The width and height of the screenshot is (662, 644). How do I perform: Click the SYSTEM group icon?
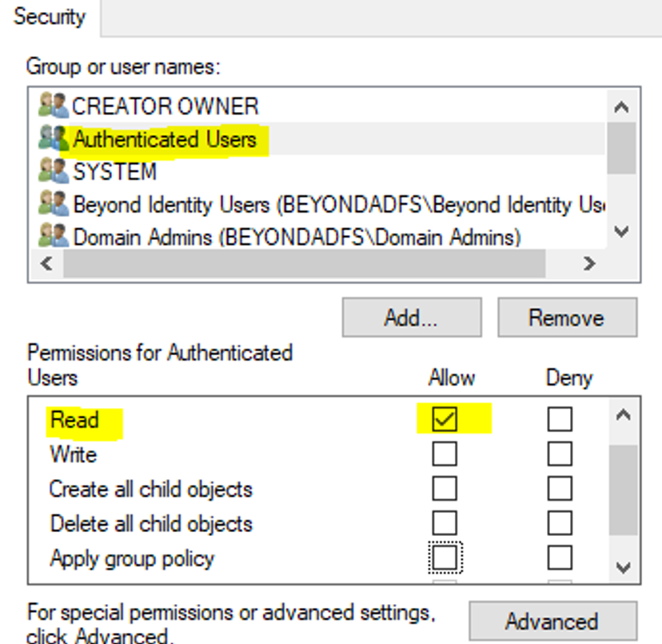point(54,171)
